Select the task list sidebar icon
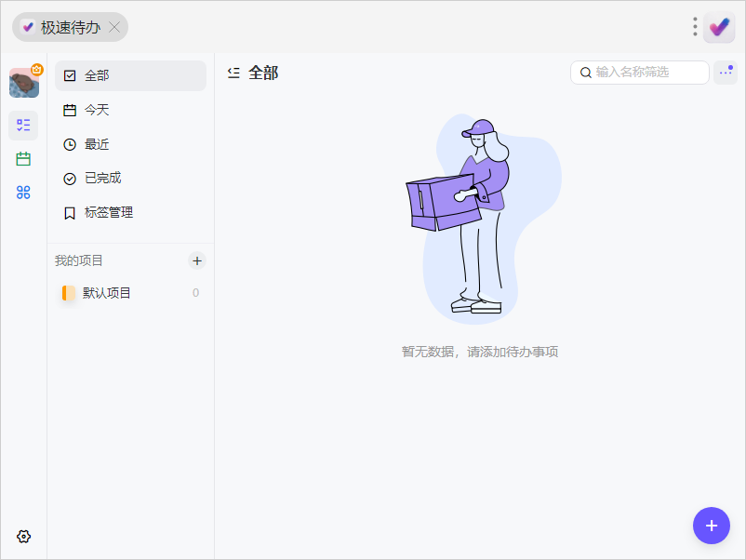746x560 pixels. 23,126
